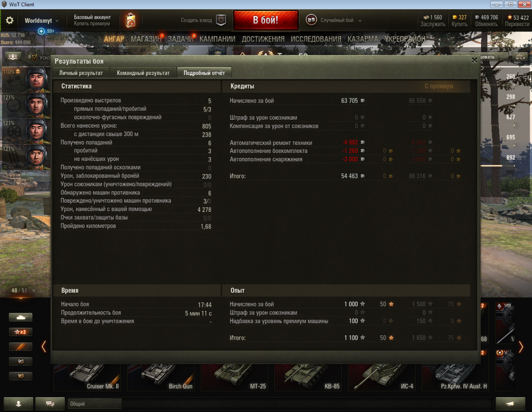Open the premium shop bag icon
Image resolution: width=532 pixels, height=412 pixels.
(x=130, y=20)
